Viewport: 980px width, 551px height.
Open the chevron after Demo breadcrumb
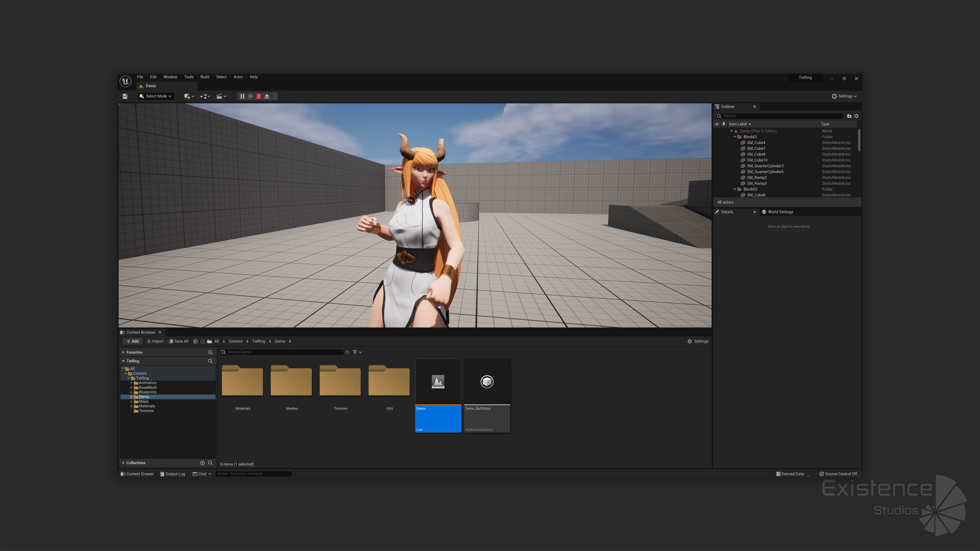290,342
